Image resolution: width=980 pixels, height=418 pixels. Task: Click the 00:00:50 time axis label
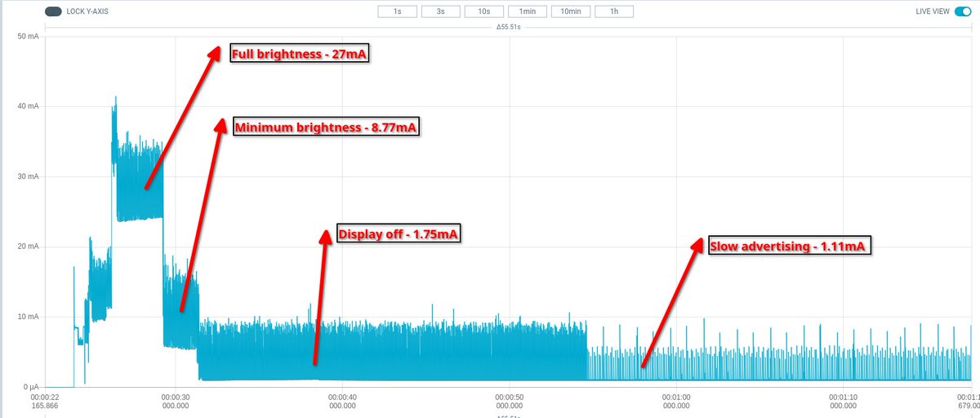point(509,401)
